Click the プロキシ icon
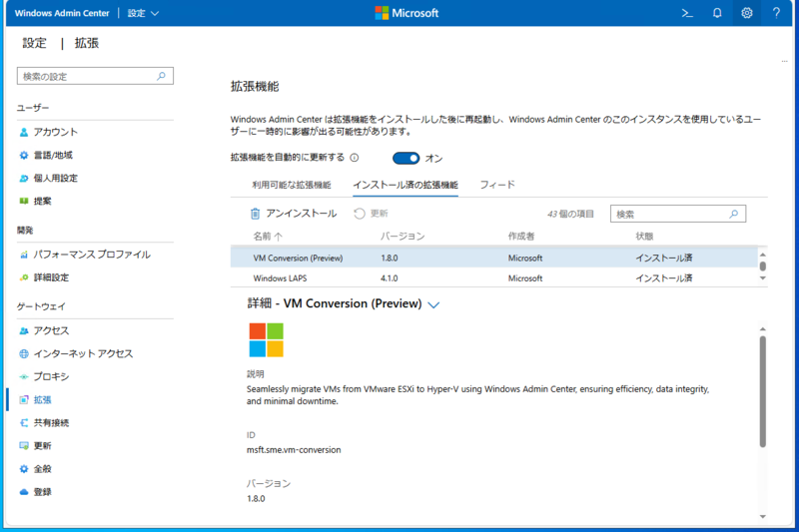The height and width of the screenshot is (532, 799). coord(24,376)
